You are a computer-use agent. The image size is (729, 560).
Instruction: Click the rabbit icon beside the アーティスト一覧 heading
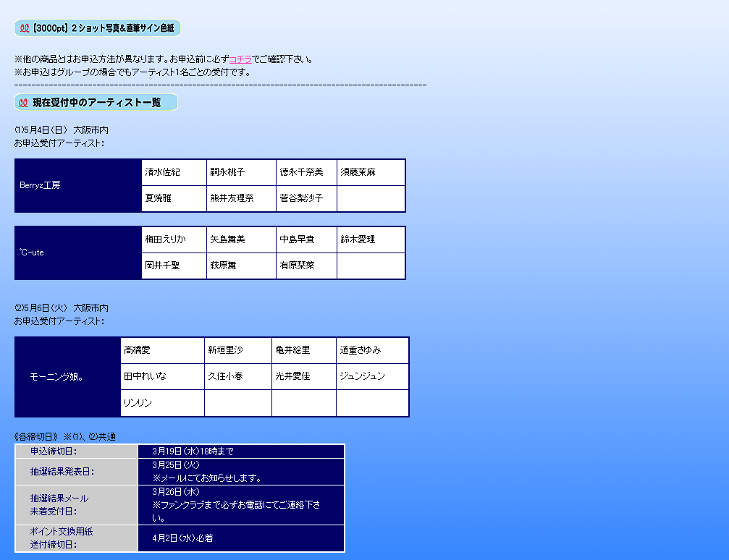(23, 103)
